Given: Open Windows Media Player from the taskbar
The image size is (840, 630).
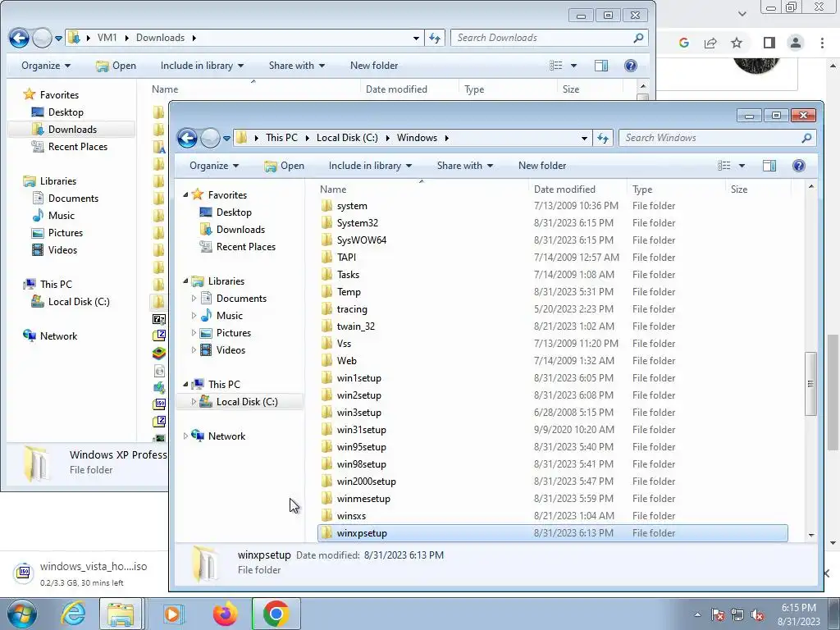Looking at the screenshot, I should [172, 614].
